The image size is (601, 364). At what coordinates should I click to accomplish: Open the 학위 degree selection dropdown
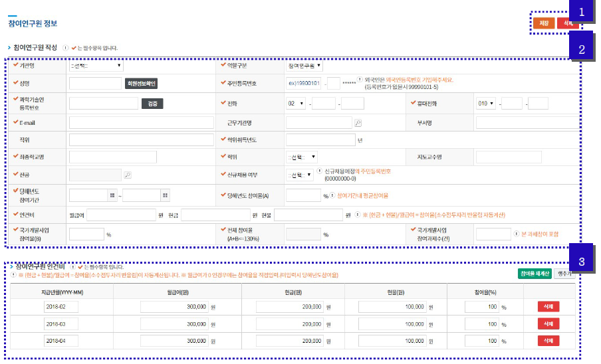coord(302,157)
